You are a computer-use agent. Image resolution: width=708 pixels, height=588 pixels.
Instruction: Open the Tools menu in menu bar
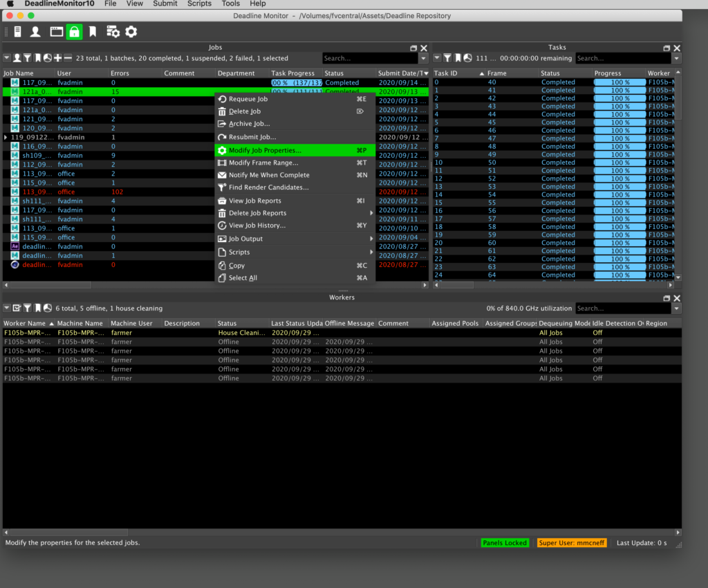click(231, 3)
